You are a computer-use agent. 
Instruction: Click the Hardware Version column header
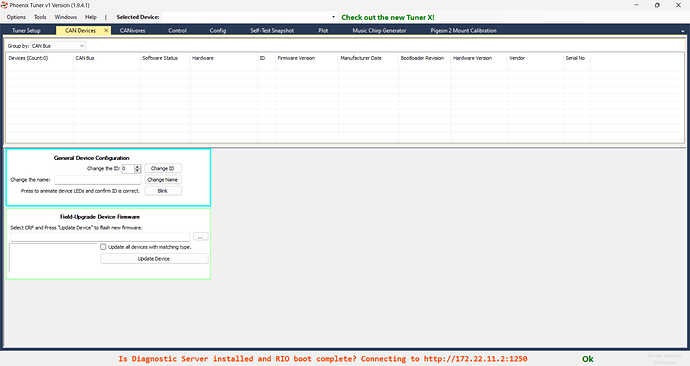pyautogui.click(x=479, y=58)
